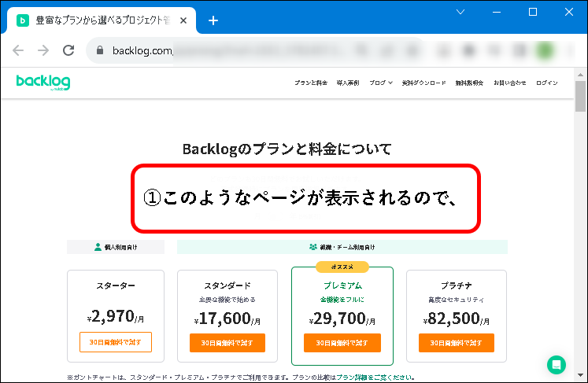
Task: Click the スターター plan title
Action: click(x=116, y=285)
